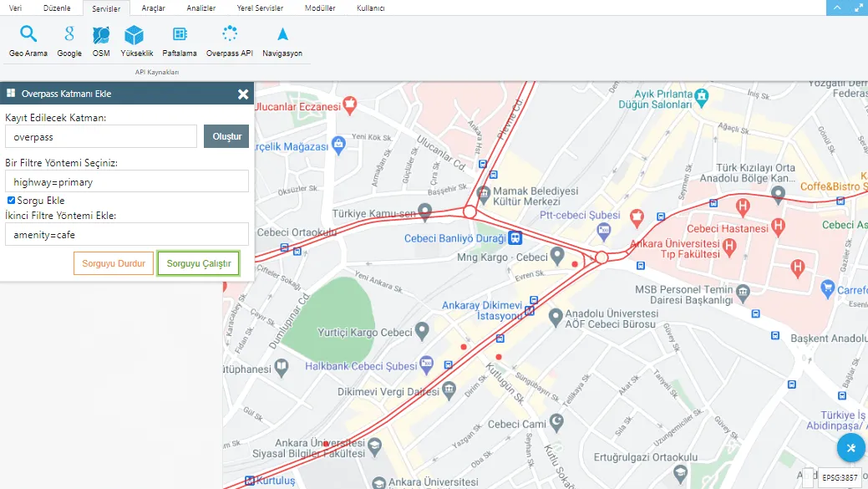Click the Kayıt Edilecek Katman input field
Viewport: 868px width, 489px height.
click(x=101, y=137)
